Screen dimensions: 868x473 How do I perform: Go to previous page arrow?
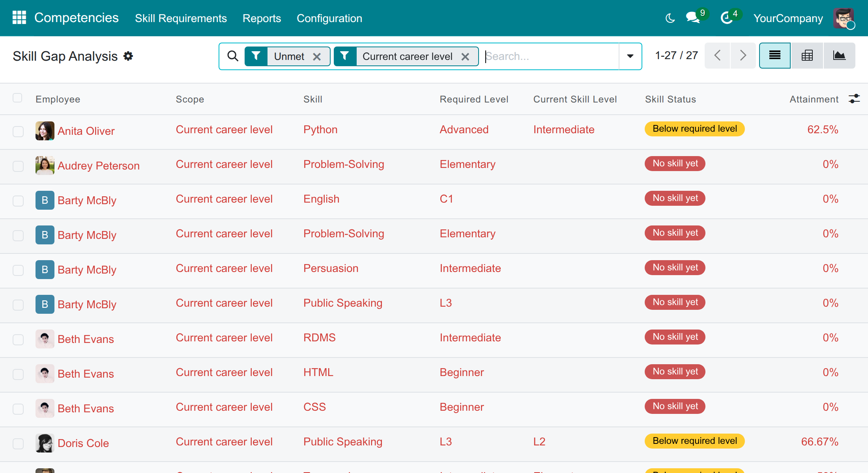pyautogui.click(x=717, y=56)
